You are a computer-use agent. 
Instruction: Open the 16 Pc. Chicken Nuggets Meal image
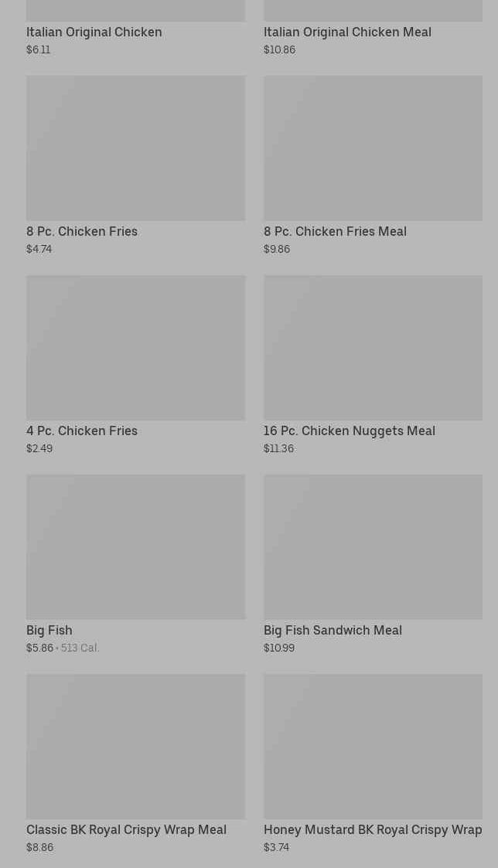pos(373,347)
